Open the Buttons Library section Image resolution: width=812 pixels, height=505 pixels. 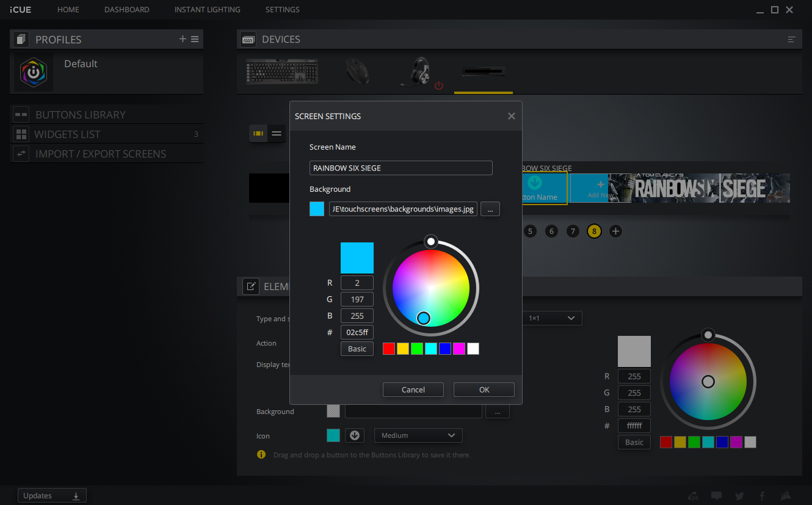coord(107,115)
